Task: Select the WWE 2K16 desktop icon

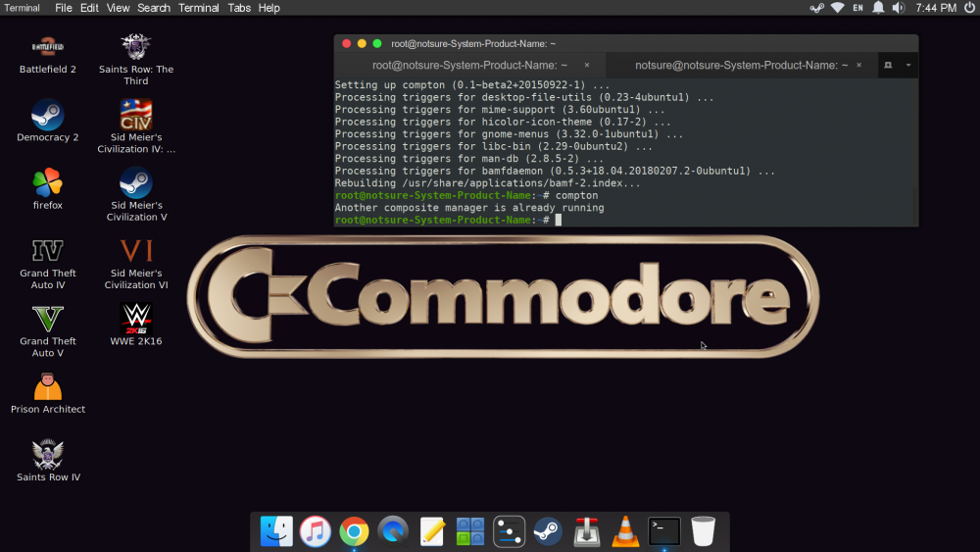Action: [x=136, y=325]
